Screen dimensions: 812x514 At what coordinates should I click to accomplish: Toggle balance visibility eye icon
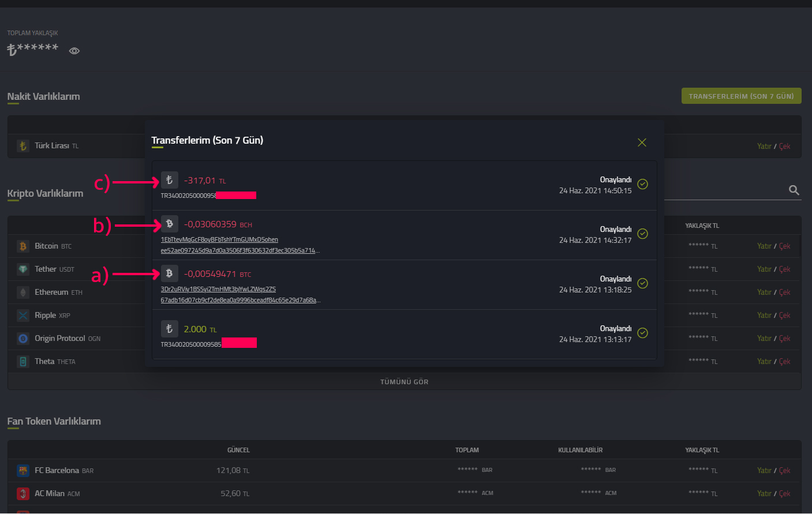(x=74, y=51)
